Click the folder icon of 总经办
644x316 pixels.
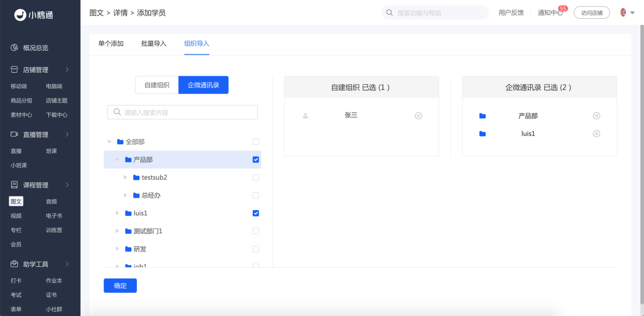136,196
